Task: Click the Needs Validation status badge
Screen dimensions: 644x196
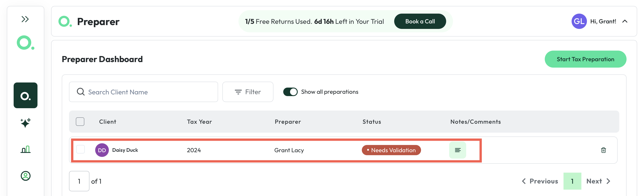Action: point(391,150)
